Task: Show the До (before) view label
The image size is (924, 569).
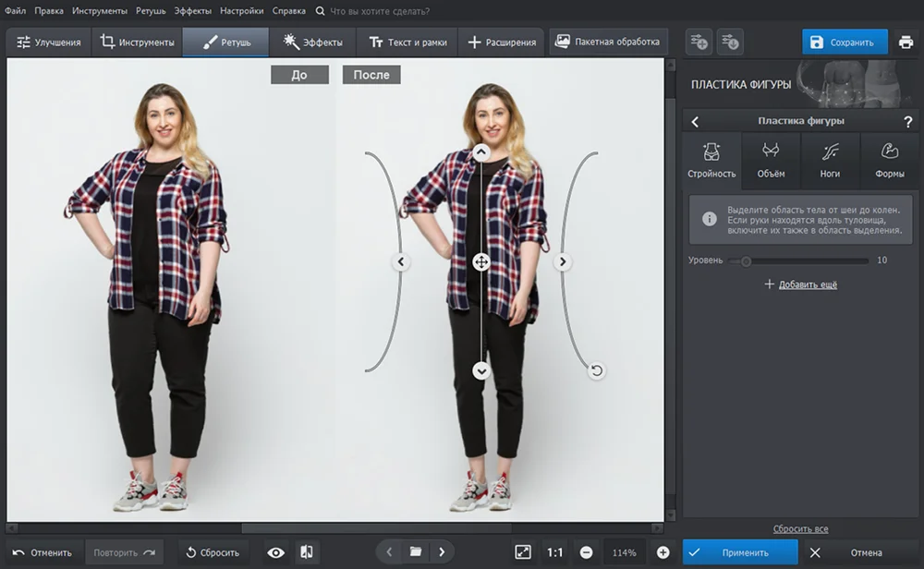Action: [x=299, y=75]
